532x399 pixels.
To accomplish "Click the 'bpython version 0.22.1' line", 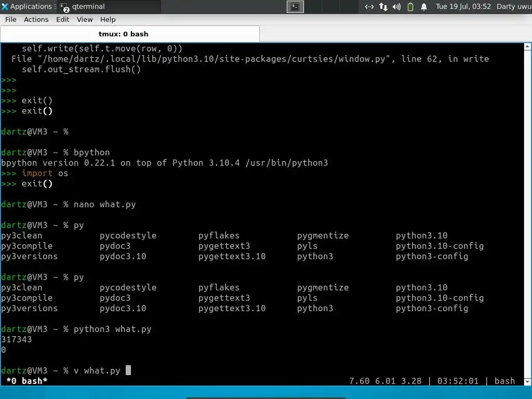I will (165, 163).
